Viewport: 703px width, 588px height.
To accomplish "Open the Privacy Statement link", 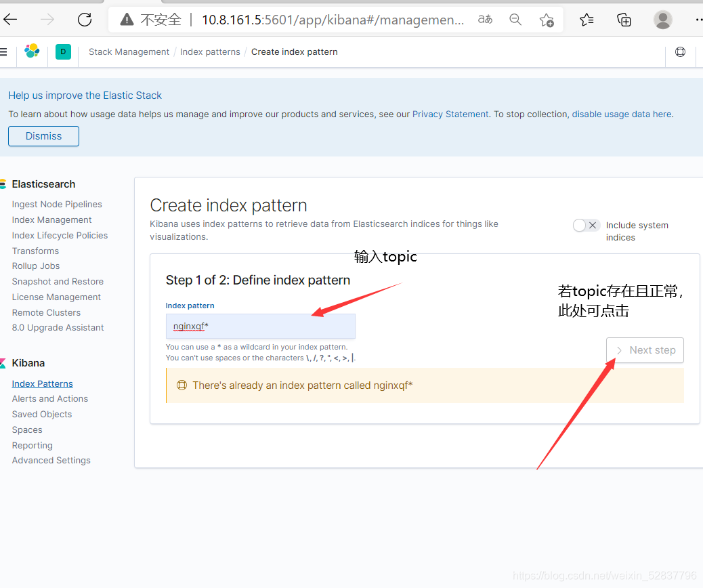I will click(450, 114).
